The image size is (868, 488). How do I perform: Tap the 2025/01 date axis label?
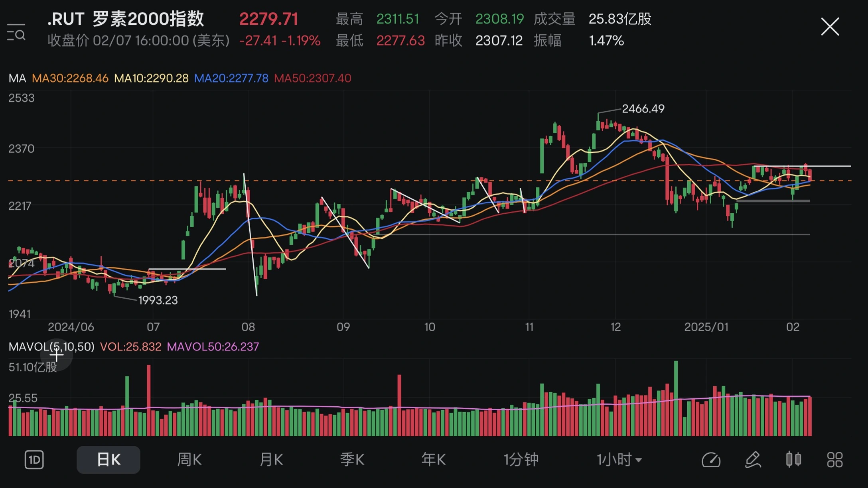(706, 327)
